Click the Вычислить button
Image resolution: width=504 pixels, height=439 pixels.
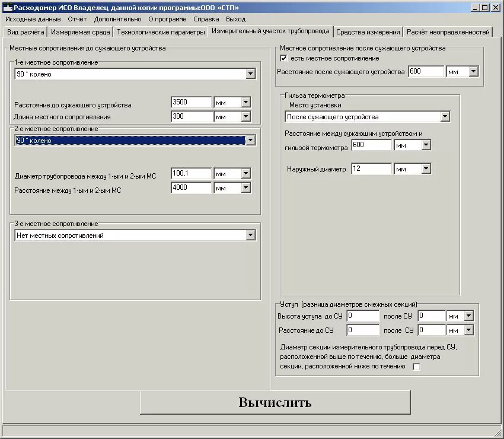pos(275,402)
